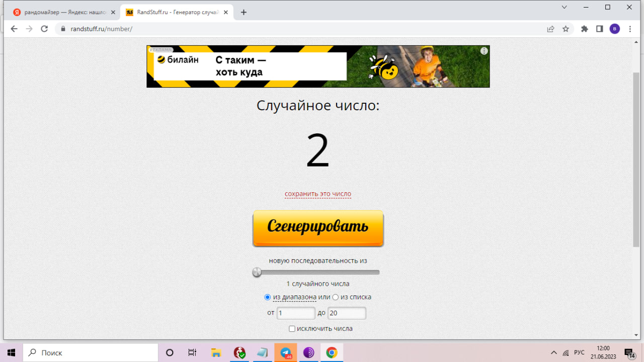Click the от input field with 1
The image size is (644, 362).
coord(296,313)
